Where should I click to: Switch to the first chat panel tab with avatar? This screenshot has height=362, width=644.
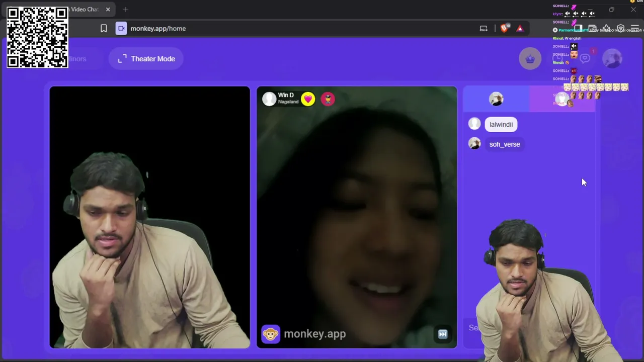[496, 99]
